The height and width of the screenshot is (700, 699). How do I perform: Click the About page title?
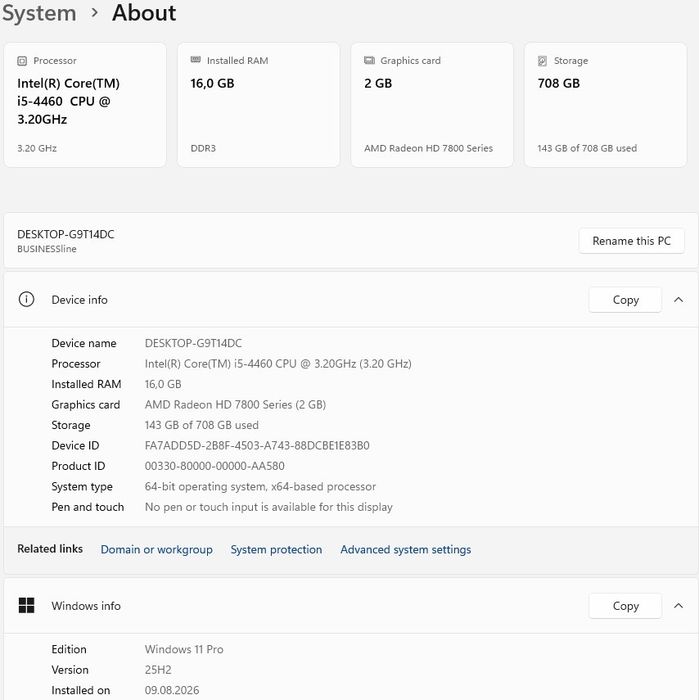point(144,13)
